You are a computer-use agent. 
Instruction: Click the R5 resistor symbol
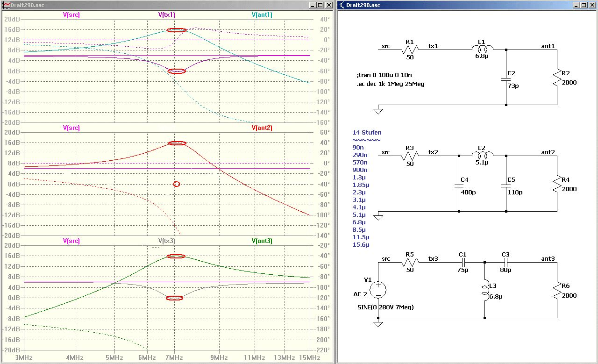410,262
